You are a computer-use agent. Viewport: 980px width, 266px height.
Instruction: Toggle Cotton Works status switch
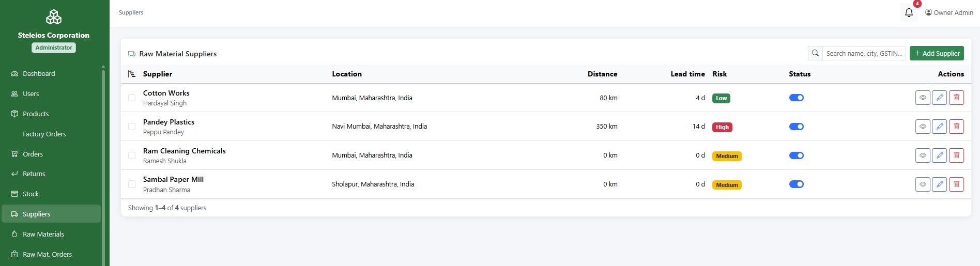(797, 98)
